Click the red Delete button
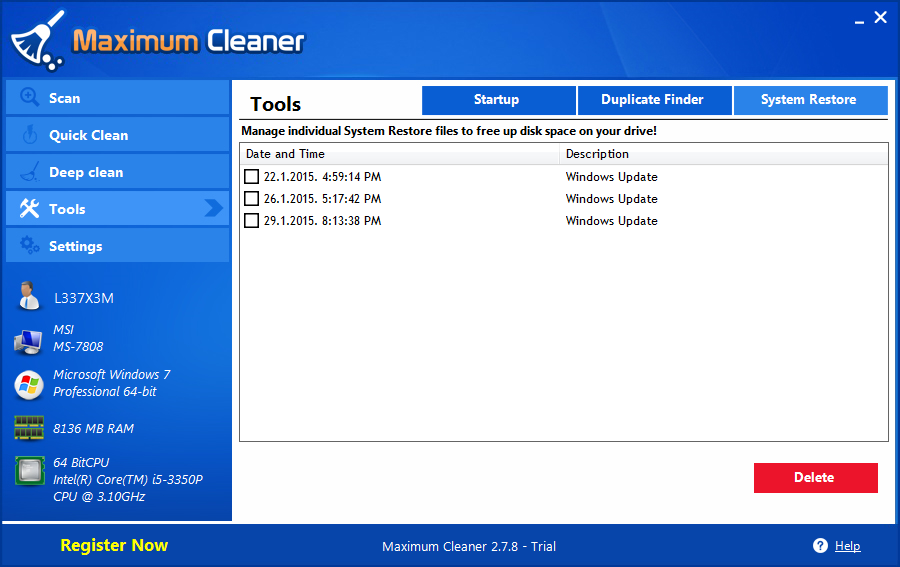The width and height of the screenshot is (900, 567). pyautogui.click(x=816, y=477)
